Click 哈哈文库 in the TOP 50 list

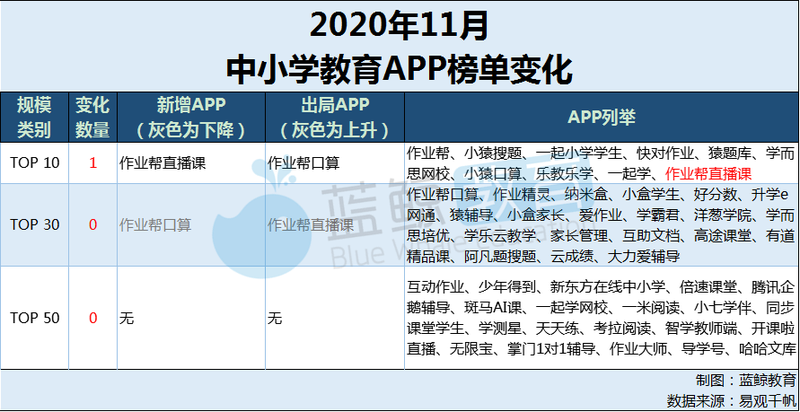coord(768,349)
